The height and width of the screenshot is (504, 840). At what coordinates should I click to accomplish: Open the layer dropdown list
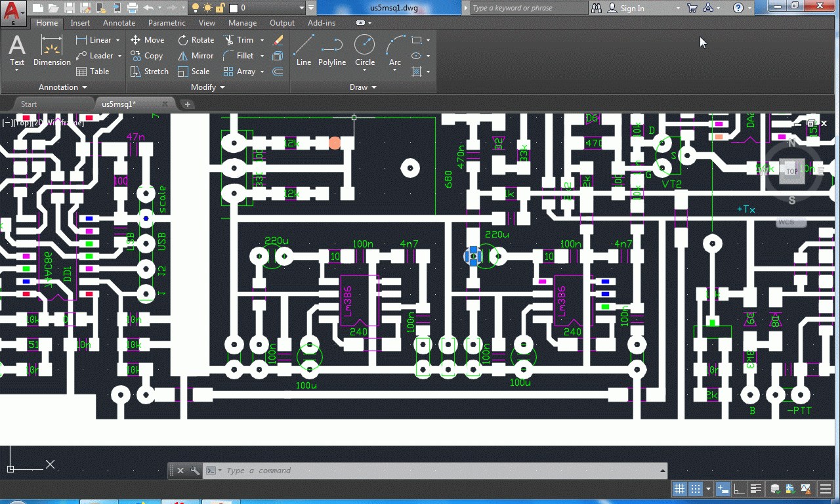[310, 8]
